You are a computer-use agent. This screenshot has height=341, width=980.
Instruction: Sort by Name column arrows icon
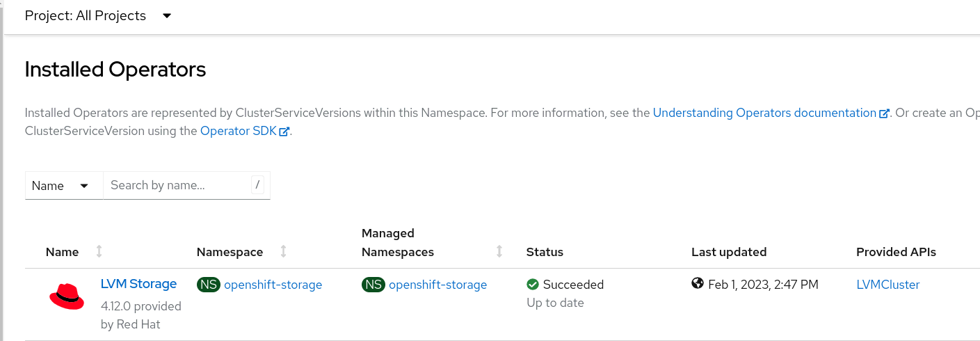(99, 251)
